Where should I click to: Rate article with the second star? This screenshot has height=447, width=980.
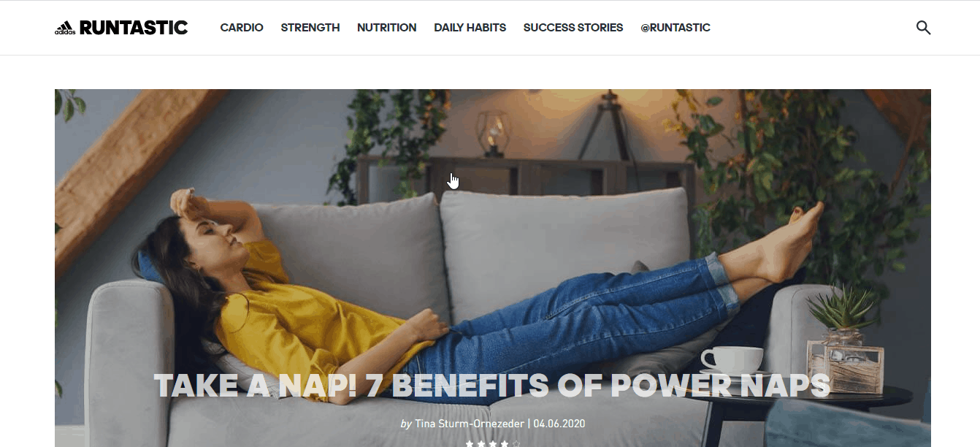(x=481, y=443)
